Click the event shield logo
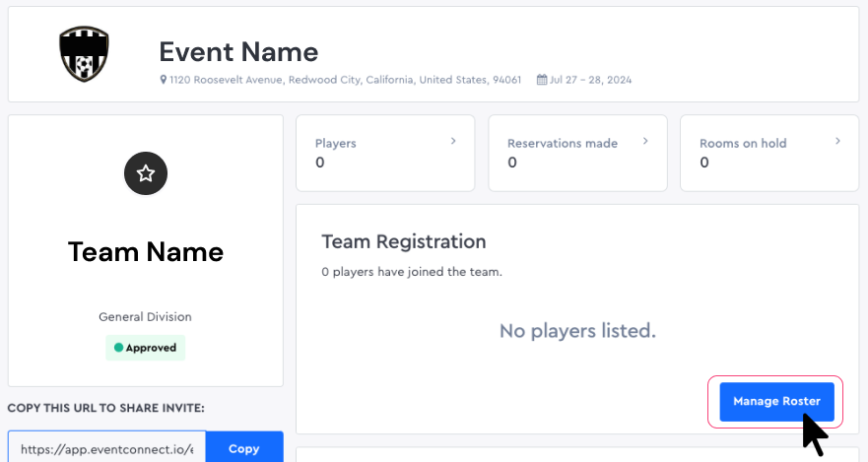The height and width of the screenshot is (462, 868). (x=84, y=53)
